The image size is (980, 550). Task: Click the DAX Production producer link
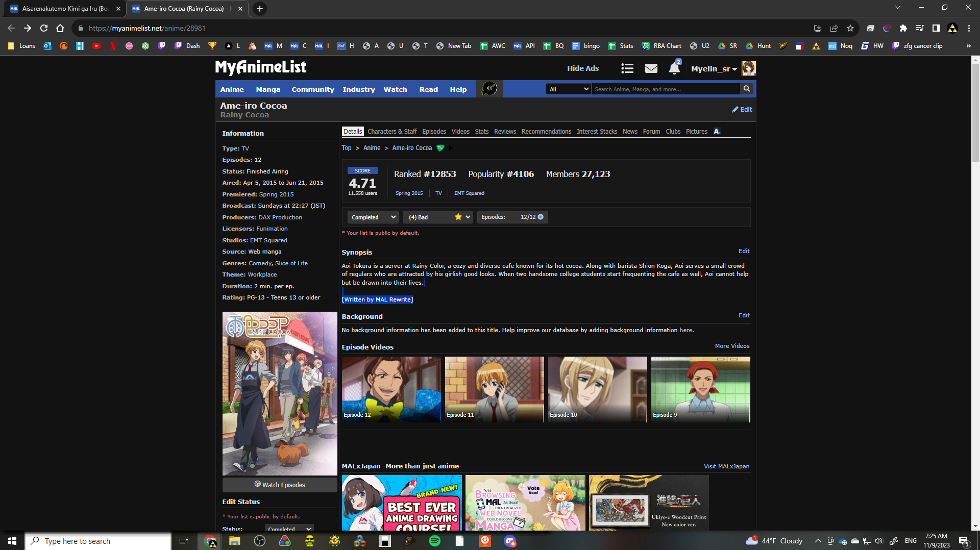click(x=280, y=217)
